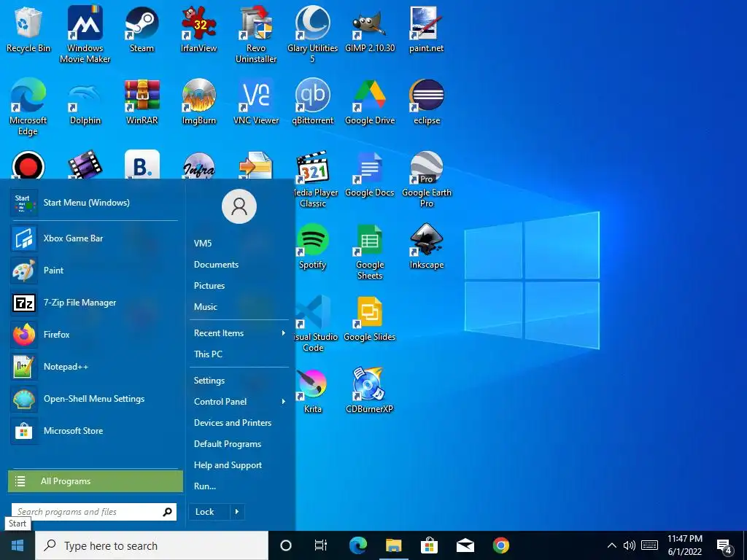Select the Google Sheets desktop icon

(x=370, y=252)
